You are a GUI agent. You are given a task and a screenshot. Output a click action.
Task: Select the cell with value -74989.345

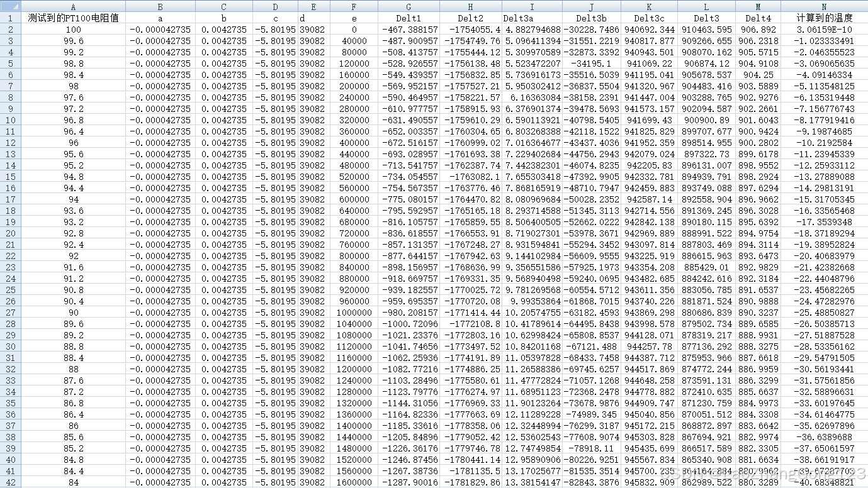click(x=592, y=414)
